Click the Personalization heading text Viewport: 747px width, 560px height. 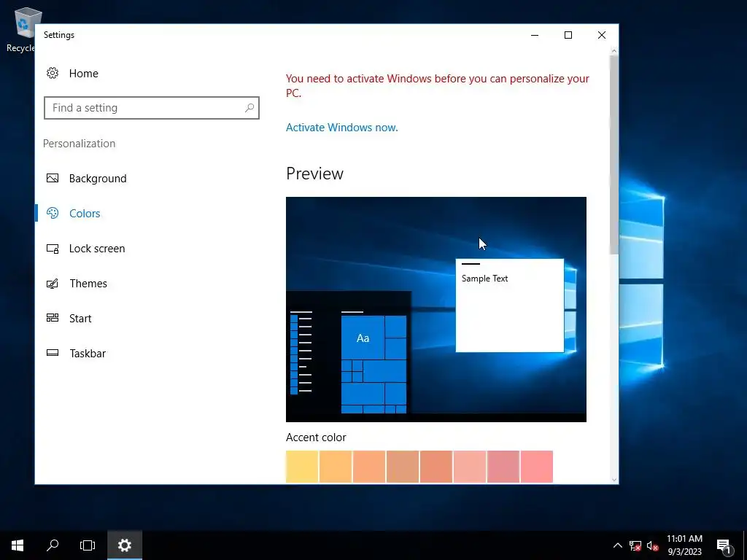coord(79,144)
